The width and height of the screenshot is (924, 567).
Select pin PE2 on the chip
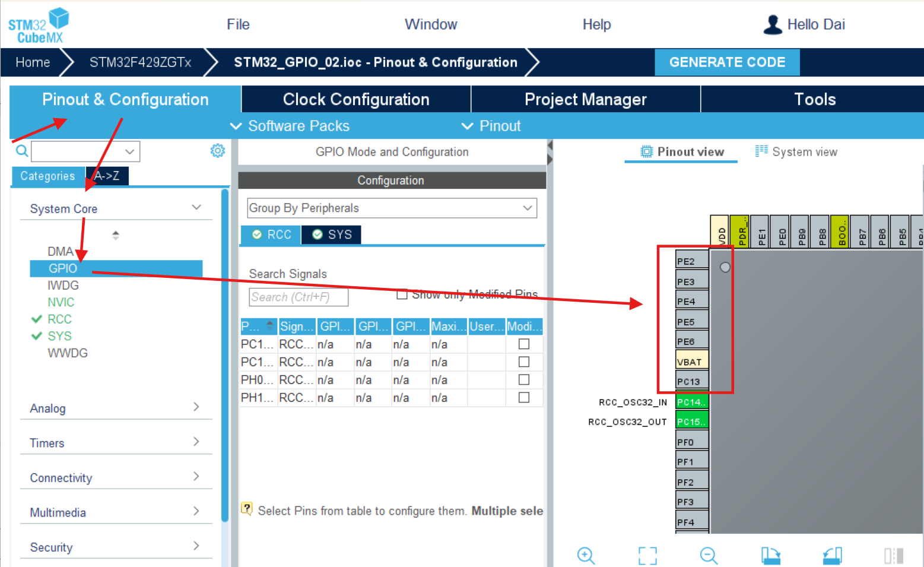[692, 261]
